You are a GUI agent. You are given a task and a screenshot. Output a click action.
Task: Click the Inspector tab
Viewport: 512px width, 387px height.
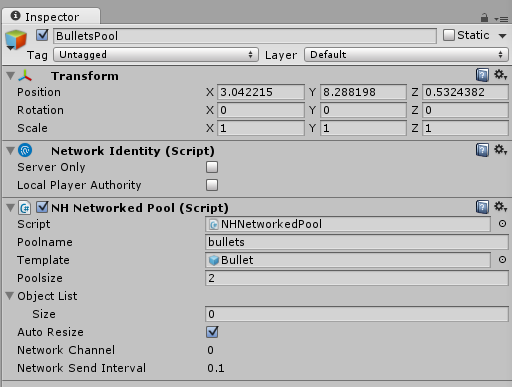(x=51, y=16)
